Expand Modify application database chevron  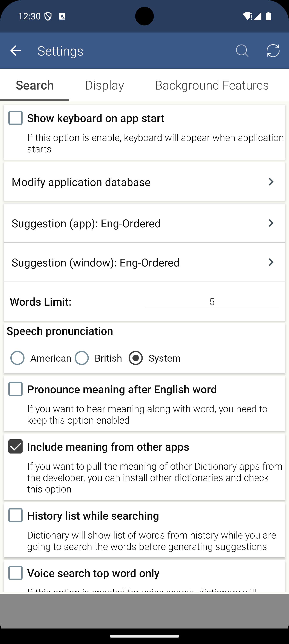(271, 182)
